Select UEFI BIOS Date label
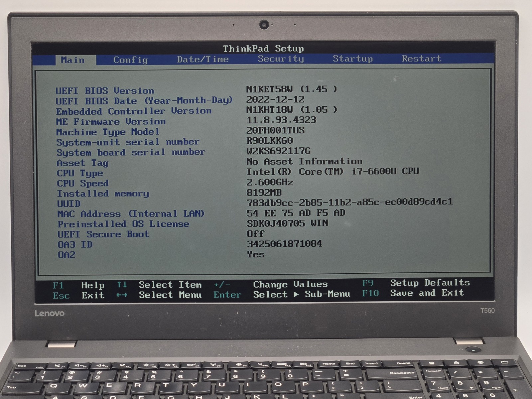This screenshot has width=532, height=399. pos(144,100)
